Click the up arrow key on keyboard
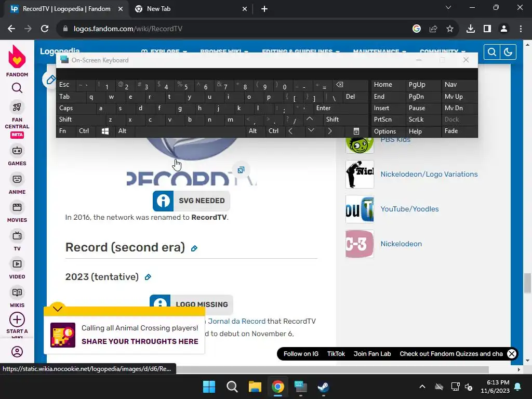The height and width of the screenshot is (399, 532). tap(310, 119)
